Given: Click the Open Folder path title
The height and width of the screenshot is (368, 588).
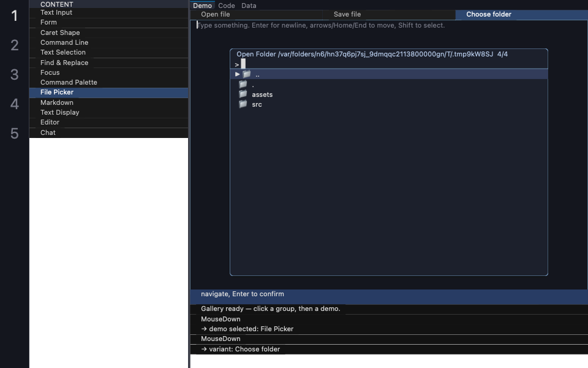Looking at the screenshot, I should [372, 54].
